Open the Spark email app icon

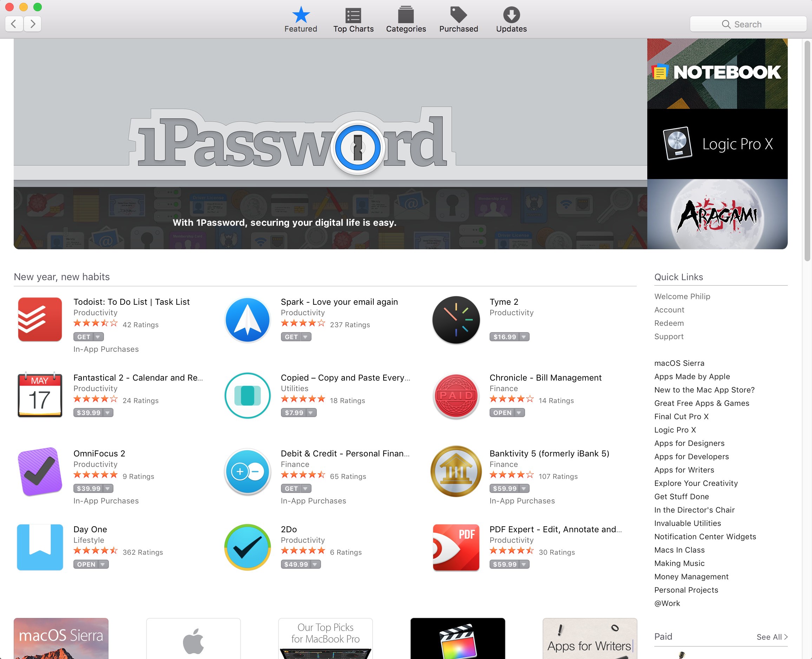247,319
